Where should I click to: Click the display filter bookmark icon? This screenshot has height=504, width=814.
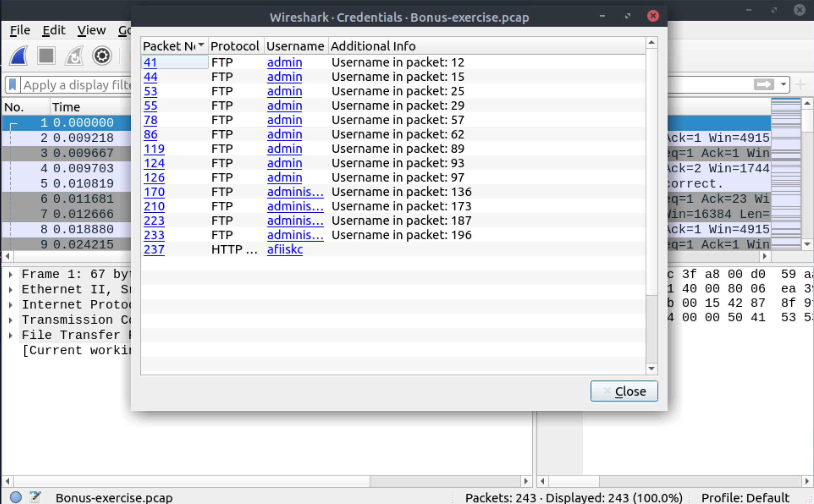coord(12,85)
